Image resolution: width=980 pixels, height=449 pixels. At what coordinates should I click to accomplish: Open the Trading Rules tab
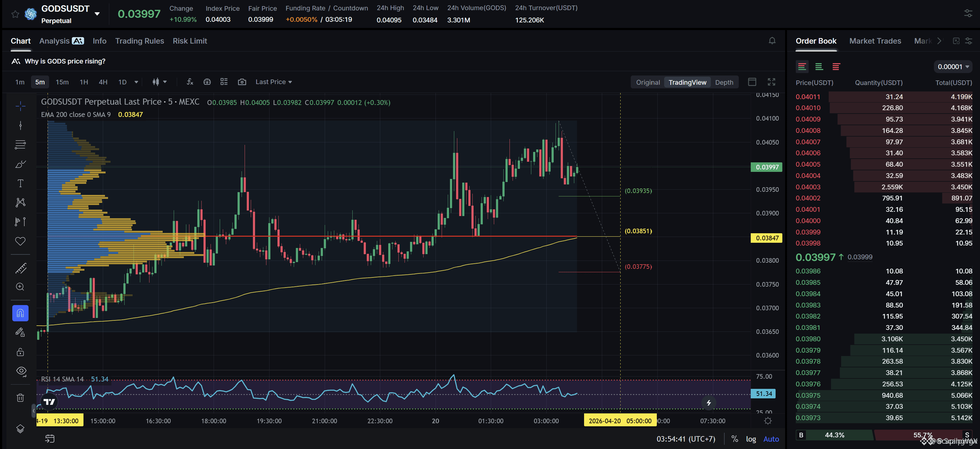click(140, 41)
